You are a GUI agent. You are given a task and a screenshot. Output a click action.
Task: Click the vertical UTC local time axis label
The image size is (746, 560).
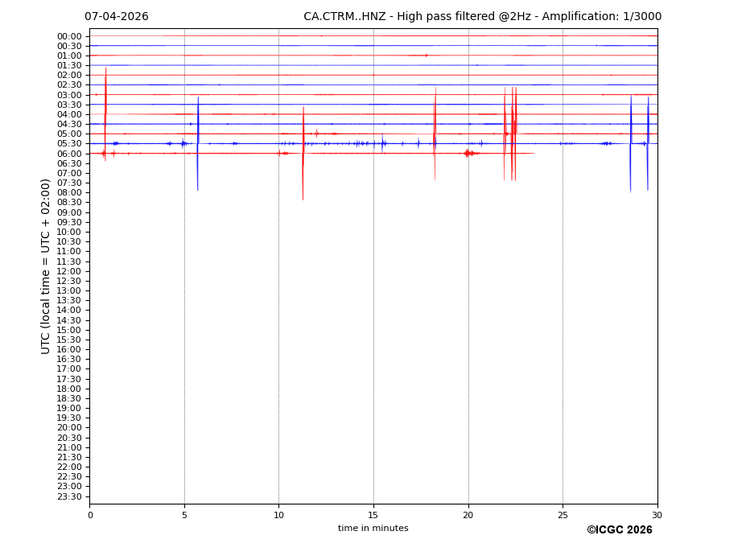point(47,266)
